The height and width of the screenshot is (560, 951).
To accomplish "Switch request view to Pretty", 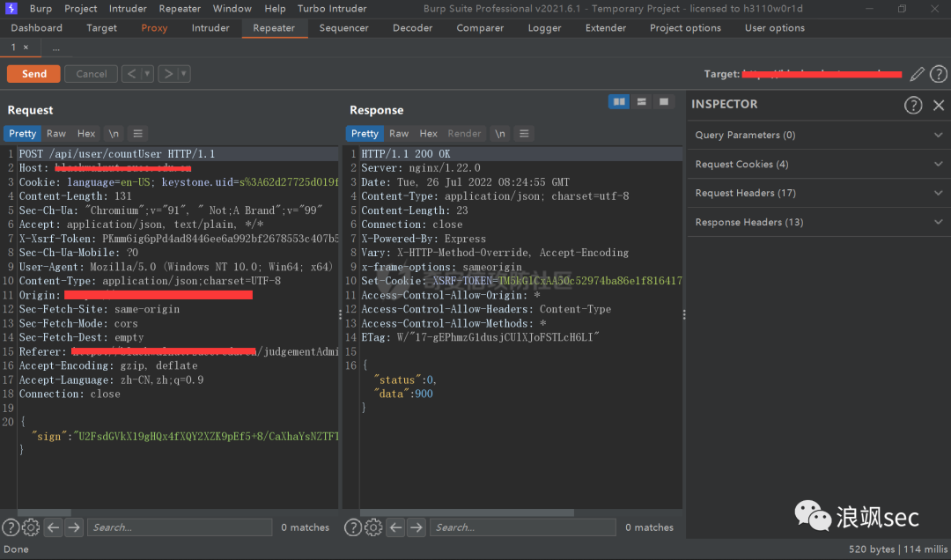I will pos(22,134).
